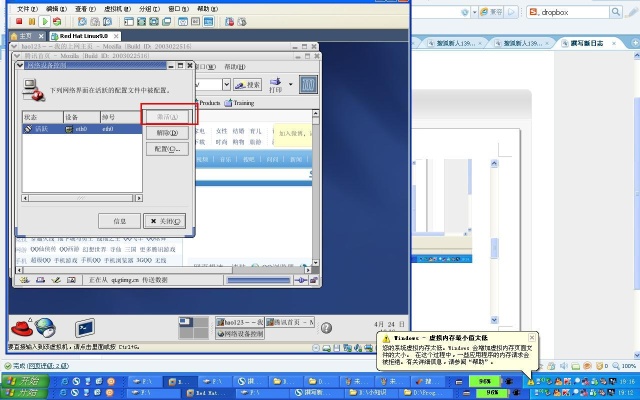Open the Training bookmark in Mozilla
The image size is (640, 400).
coord(240,103)
